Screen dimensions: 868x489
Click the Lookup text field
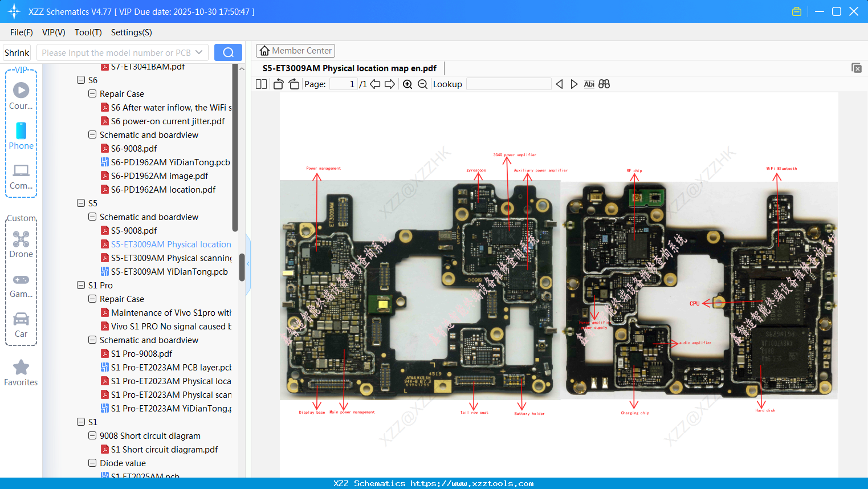pyautogui.click(x=509, y=84)
